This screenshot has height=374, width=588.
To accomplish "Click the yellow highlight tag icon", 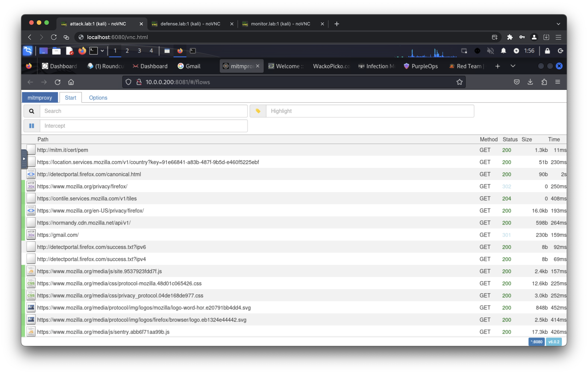I will click(258, 111).
